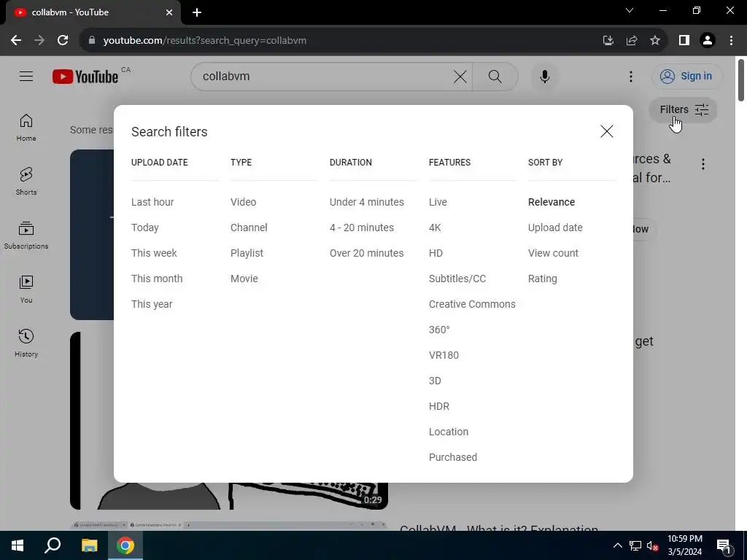Viewport: 747px width, 560px height.
Task: Open Home in the sidebar
Action: tap(26, 128)
